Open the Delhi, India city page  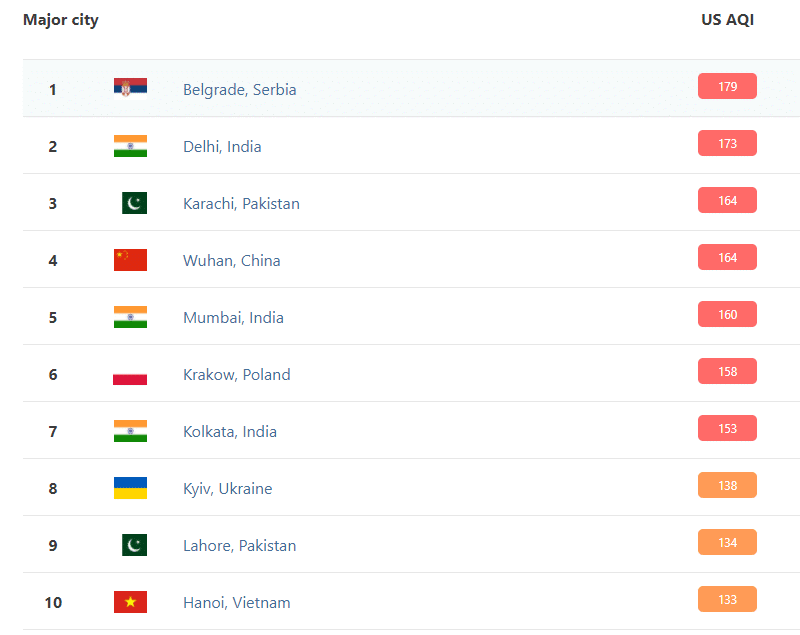222,146
